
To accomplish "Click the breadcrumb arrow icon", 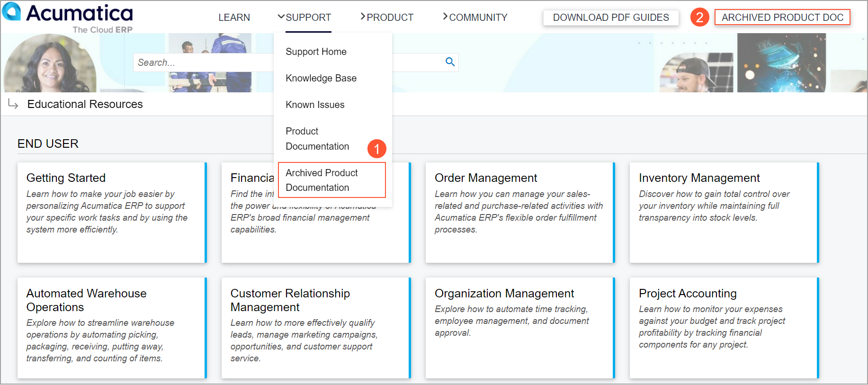I will 13,104.
